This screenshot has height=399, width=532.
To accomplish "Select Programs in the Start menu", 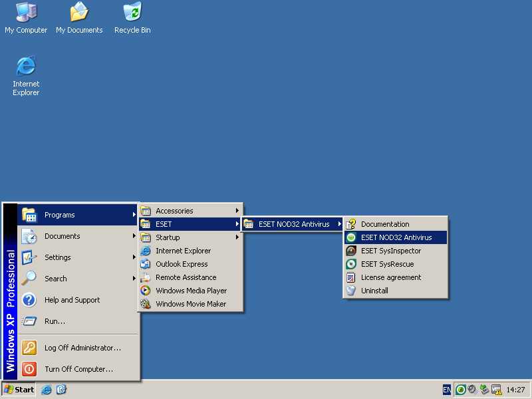I will pyautogui.click(x=78, y=215).
